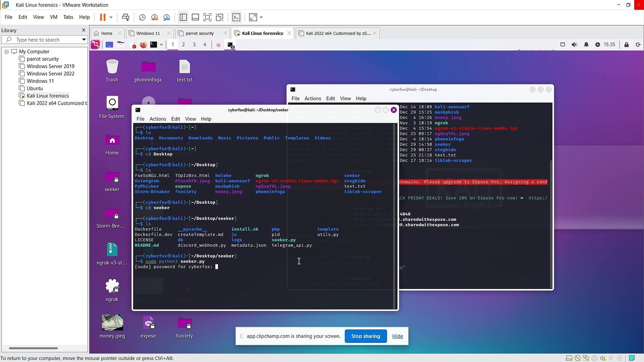
Task: Revert to the previous snapshot
Action: pyautogui.click(x=154, y=17)
